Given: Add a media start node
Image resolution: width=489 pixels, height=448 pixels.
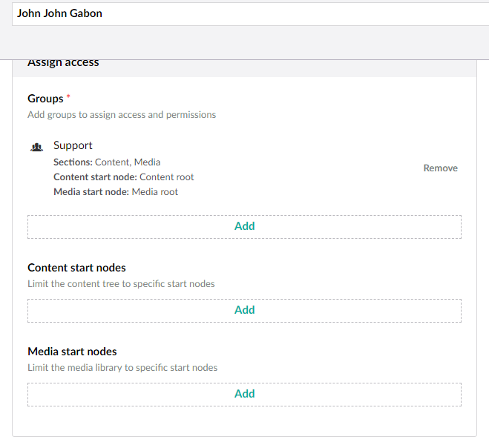Looking at the screenshot, I should pyautogui.click(x=245, y=395).
